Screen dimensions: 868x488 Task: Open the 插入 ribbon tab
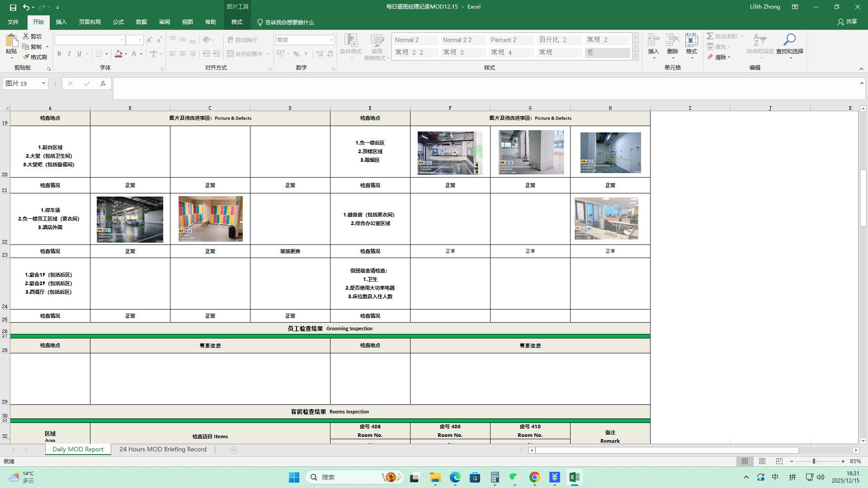(61, 22)
